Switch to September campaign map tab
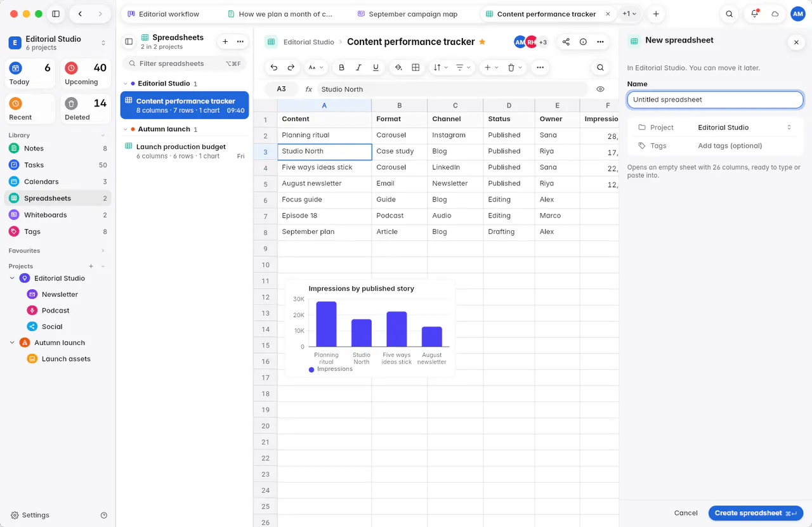The width and height of the screenshot is (812, 527). tap(407, 14)
